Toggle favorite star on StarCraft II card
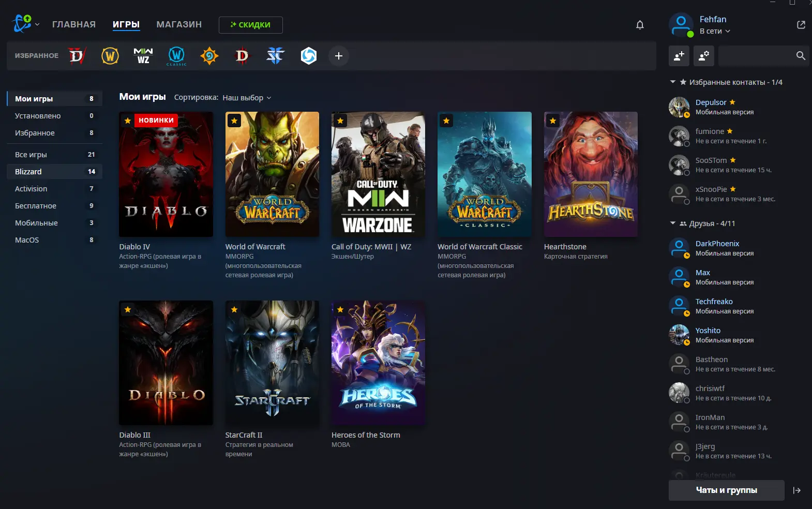This screenshot has height=509, width=812. click(x=234, y=309)
